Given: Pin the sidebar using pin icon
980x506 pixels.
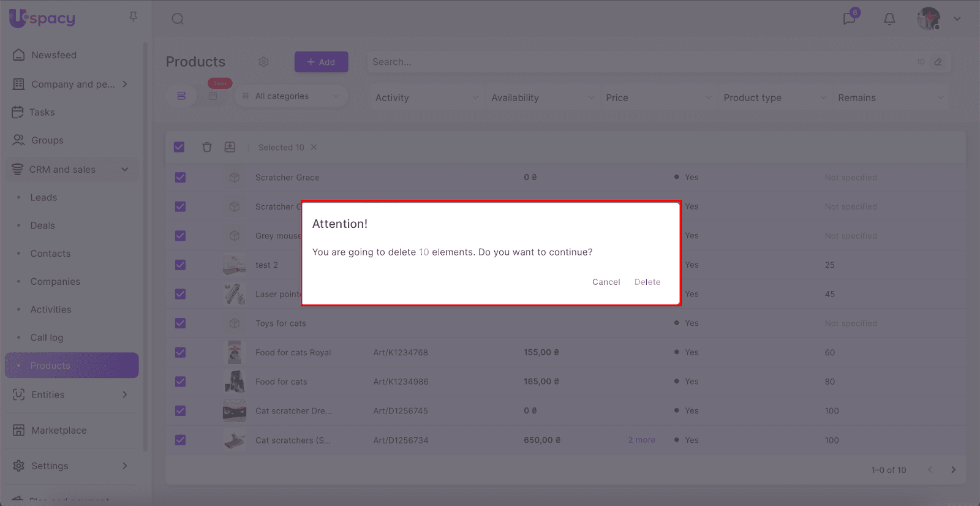Looking at the screenshot, I should click(x=133, y=17).
